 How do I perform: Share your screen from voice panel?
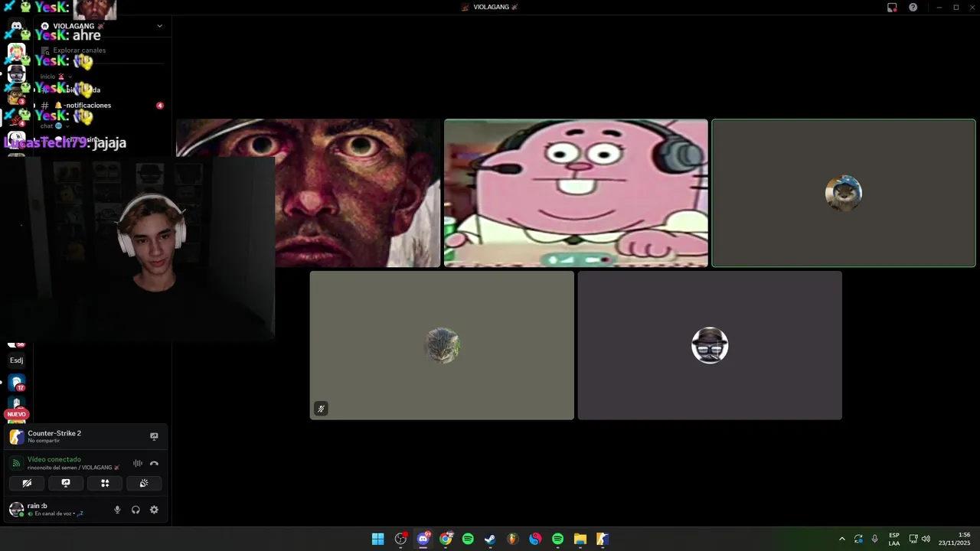(66, 483)
